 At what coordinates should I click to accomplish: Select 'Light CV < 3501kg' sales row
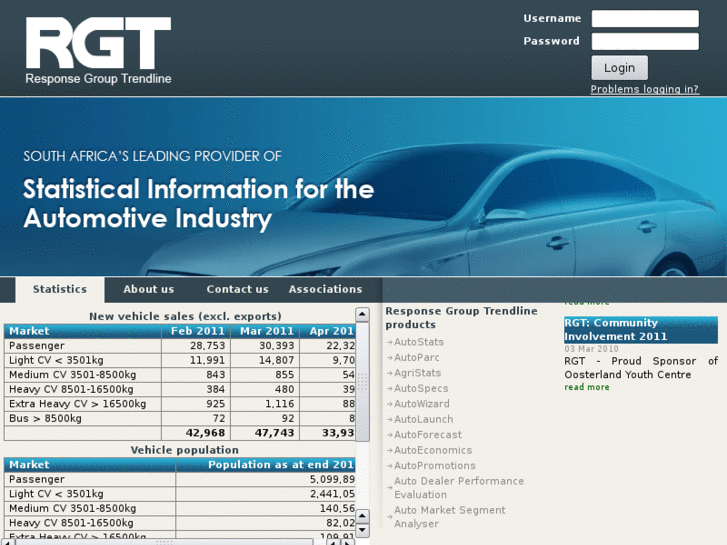[x=179, y=360]
